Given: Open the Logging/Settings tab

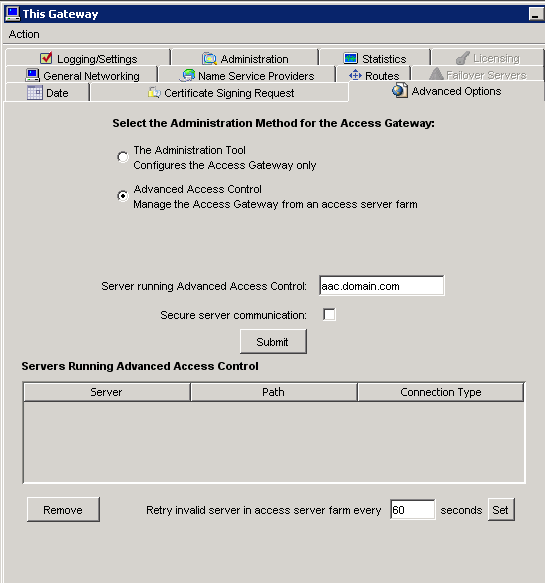Looking at the screenshot, I should (x=88, y=58).
